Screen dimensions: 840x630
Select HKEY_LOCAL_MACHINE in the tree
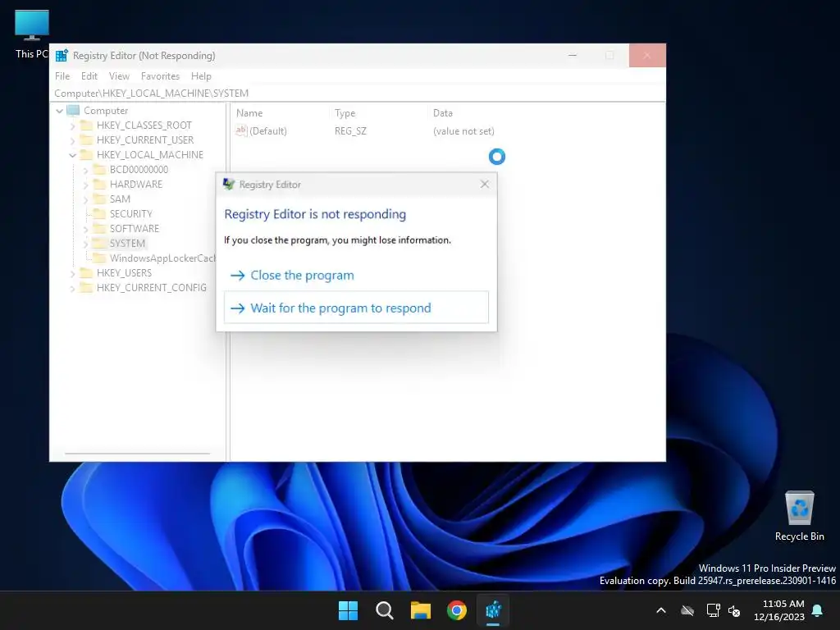point(149,155)
